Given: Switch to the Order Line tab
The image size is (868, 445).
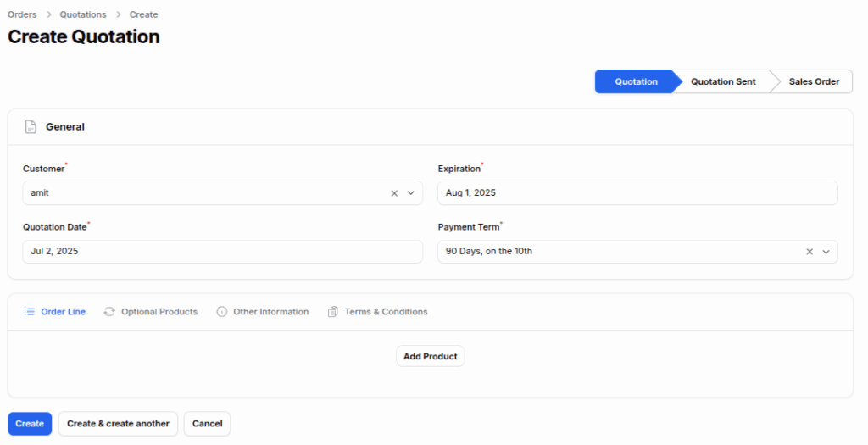Looking at the screenshot, I should (x=55, y=312).
